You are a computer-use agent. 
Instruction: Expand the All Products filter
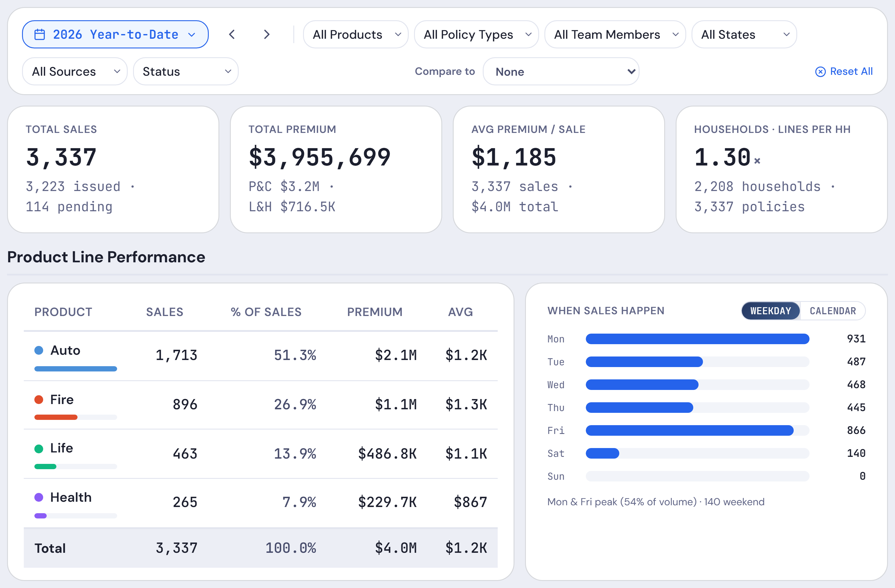click(355, 35)
